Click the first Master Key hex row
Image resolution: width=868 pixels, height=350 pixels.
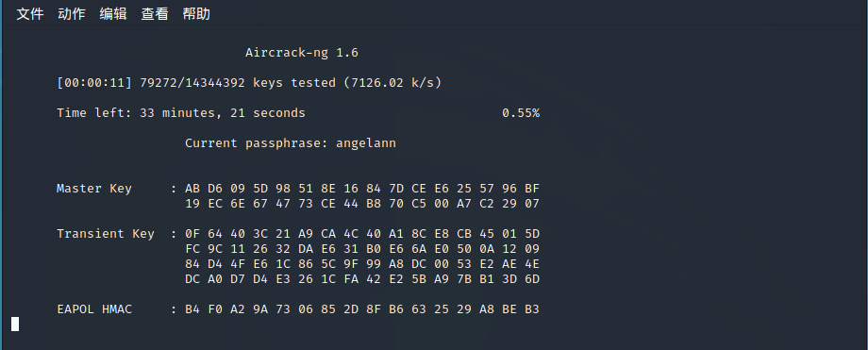[x=362, y=189]
